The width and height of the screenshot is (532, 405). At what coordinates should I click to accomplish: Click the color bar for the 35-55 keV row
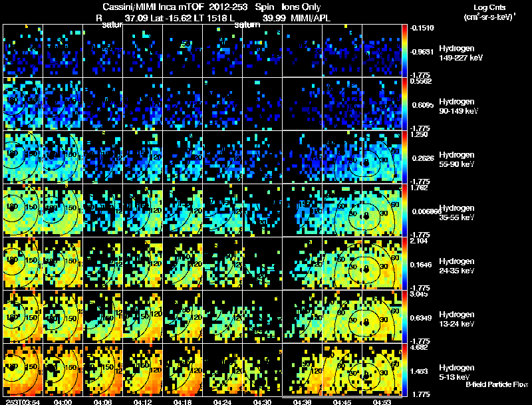click(405, 210)
